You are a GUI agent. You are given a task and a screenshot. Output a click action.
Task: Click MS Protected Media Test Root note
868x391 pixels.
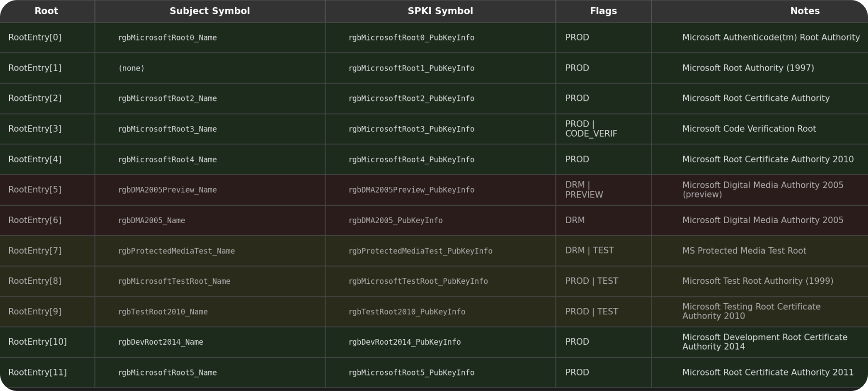[x=744, y=251]
